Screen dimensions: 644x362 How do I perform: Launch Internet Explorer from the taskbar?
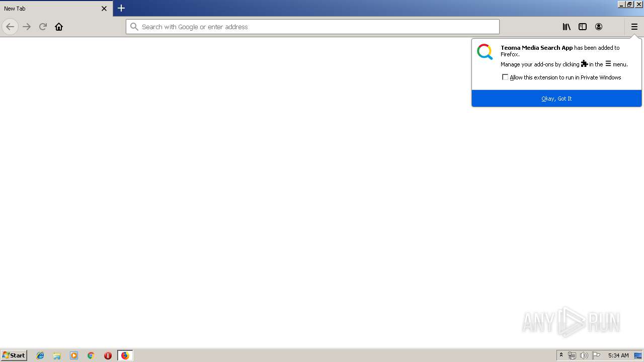[40, 355]
